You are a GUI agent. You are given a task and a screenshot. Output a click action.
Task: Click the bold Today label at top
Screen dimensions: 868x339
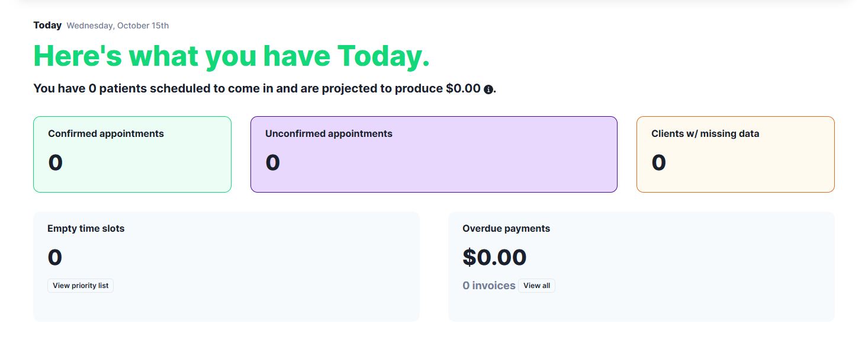pyautogui.click(x=47, y=25)
